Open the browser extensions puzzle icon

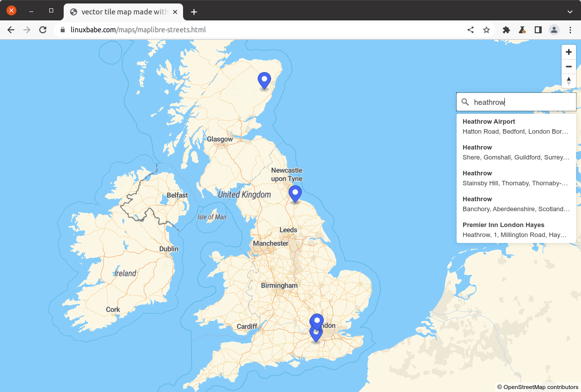pyautogui.click(x=506, y=30)
